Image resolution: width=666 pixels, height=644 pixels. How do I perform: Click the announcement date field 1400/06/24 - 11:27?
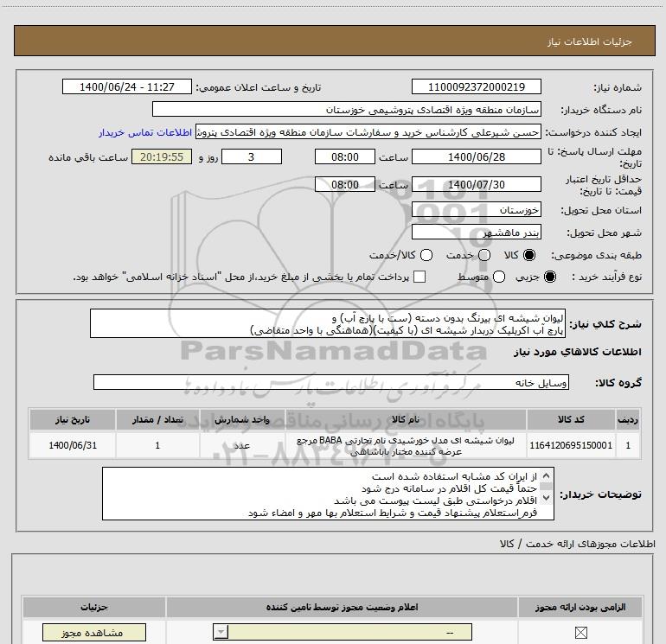click(x=127, y=86)
